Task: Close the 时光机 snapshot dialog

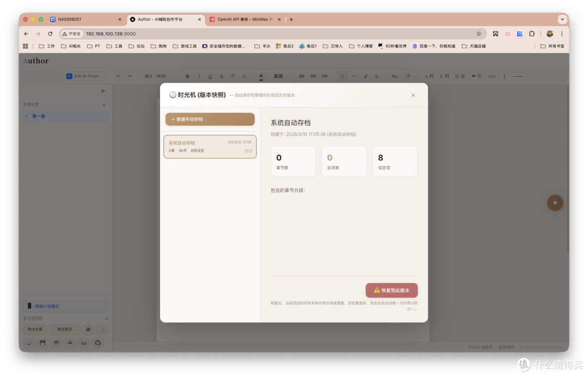Action: pyautogui.click(x=413, y=95)
